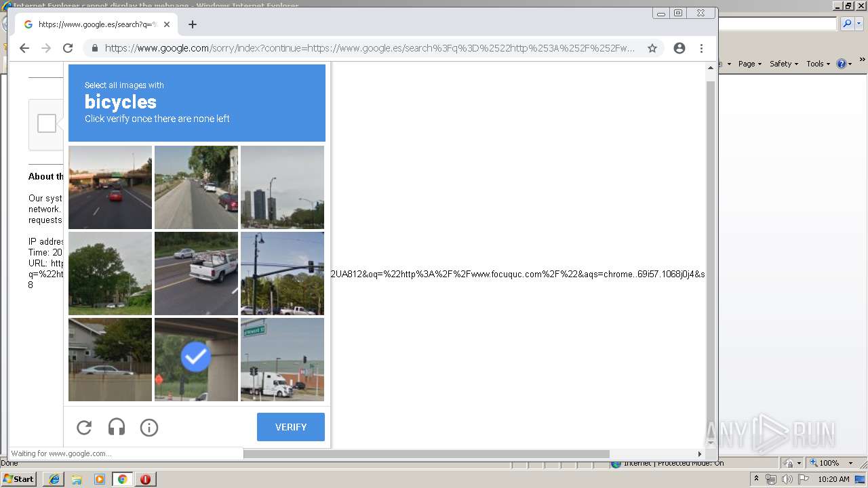The image size is (868, 488).
Task: Select tall buildings and streetlight tile
Action: coord(282,187)
